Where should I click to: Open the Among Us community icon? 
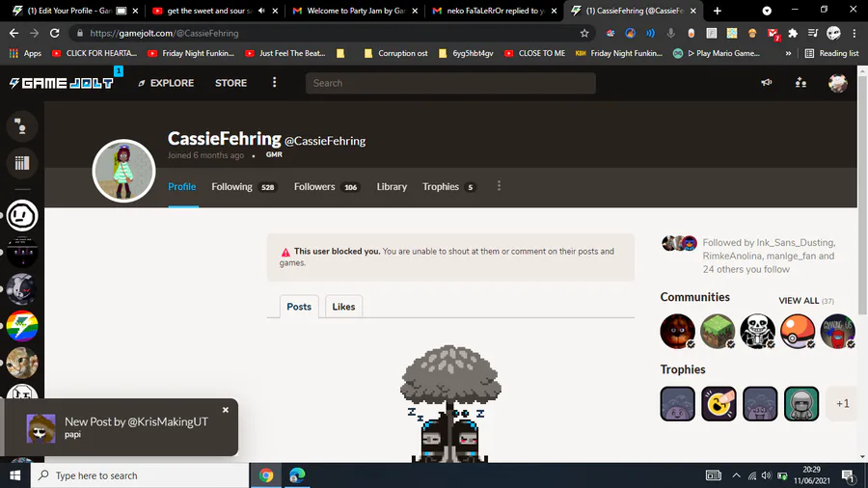pyautogui.click(x=838, y=331)
